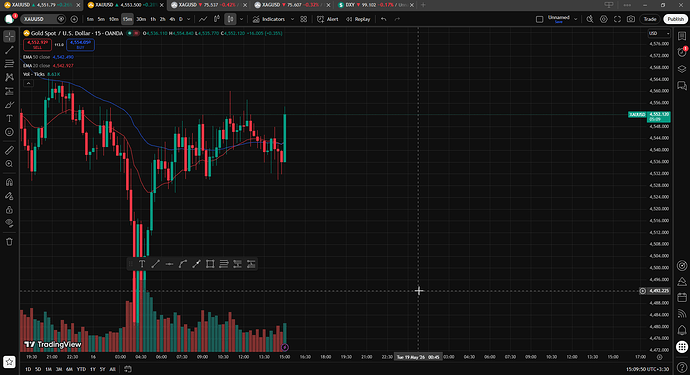Switch to the 1h timeframe

pyautogui.click(x=153, y=19)
